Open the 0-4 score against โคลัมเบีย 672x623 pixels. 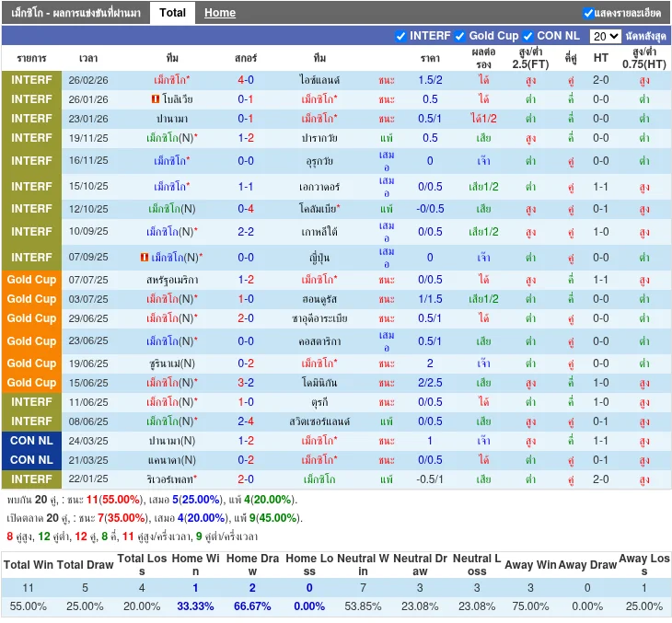tap(246, 209)
